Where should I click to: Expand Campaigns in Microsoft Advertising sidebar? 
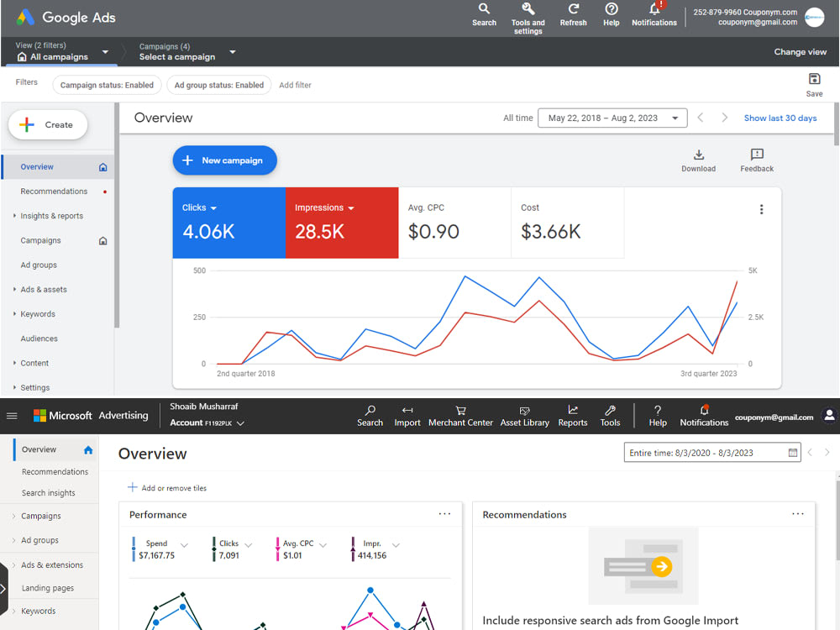click(x=13, y=516)
